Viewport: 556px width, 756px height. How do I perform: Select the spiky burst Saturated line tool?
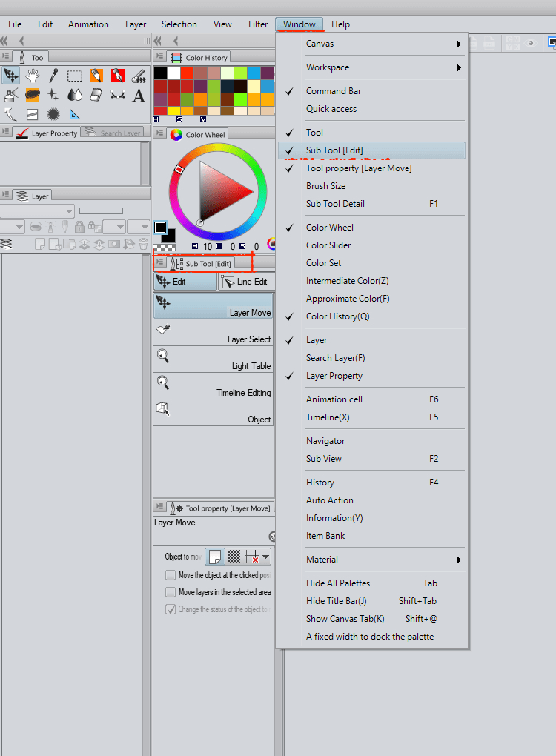tap(53, 114)
